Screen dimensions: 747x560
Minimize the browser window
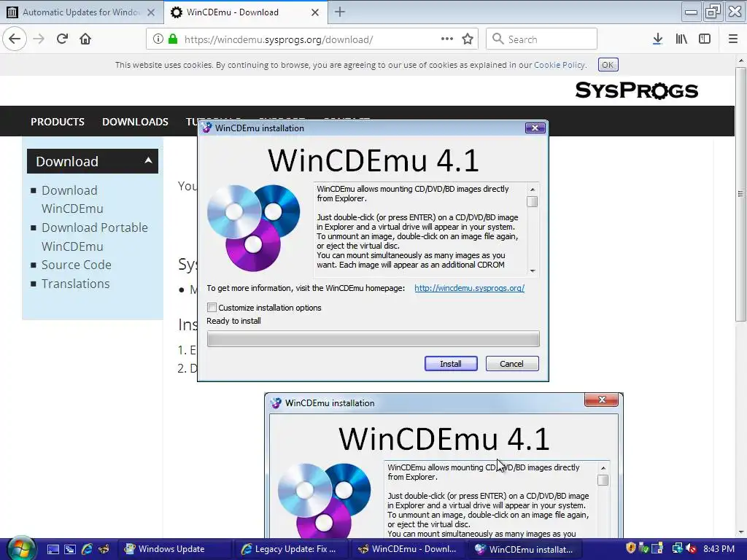691,12
